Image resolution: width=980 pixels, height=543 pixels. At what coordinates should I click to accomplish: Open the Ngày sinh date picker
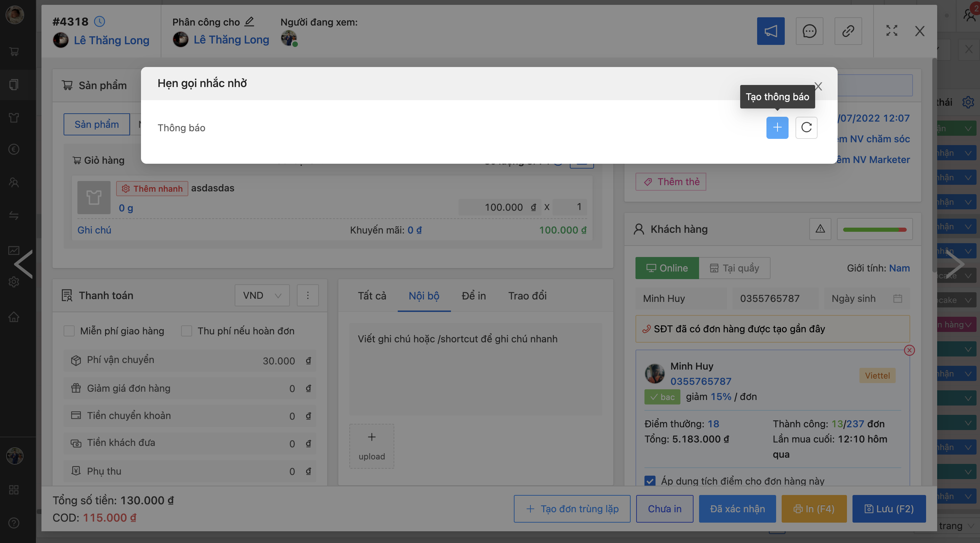866,298
